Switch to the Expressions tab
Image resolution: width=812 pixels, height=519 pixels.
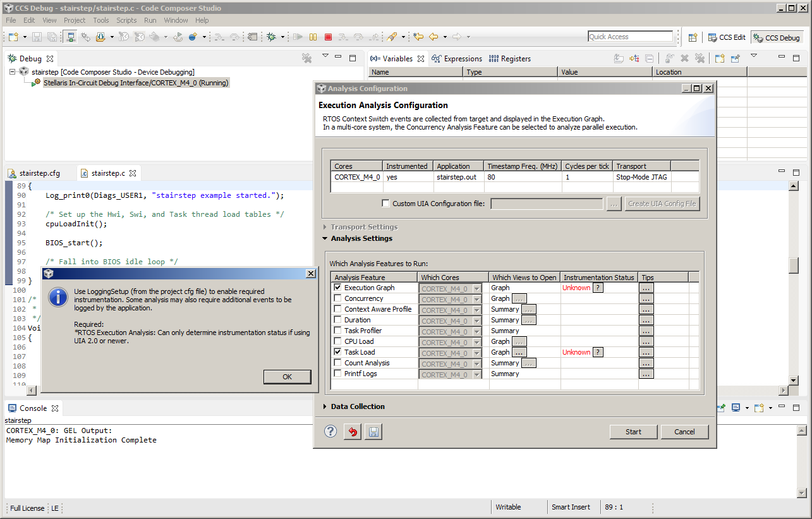pos(457,59)
